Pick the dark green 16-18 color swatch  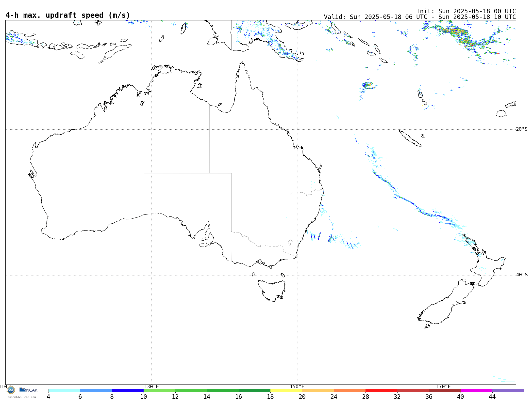[x=254, y=391]
